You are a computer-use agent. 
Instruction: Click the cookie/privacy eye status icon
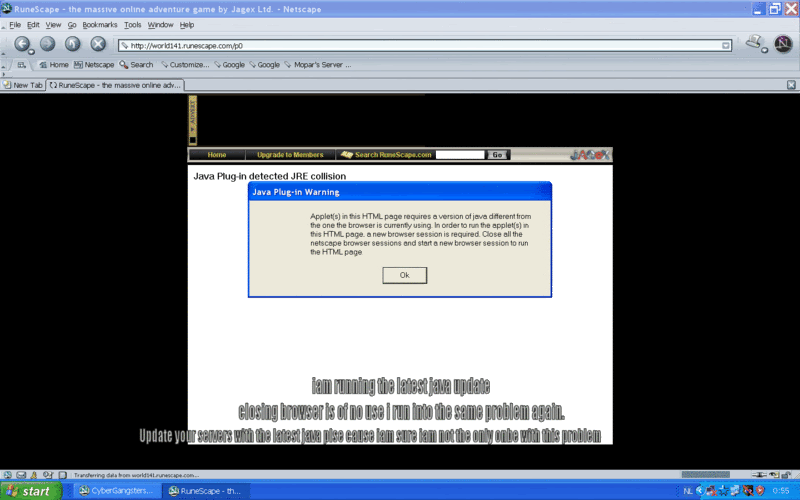point(774,475)
